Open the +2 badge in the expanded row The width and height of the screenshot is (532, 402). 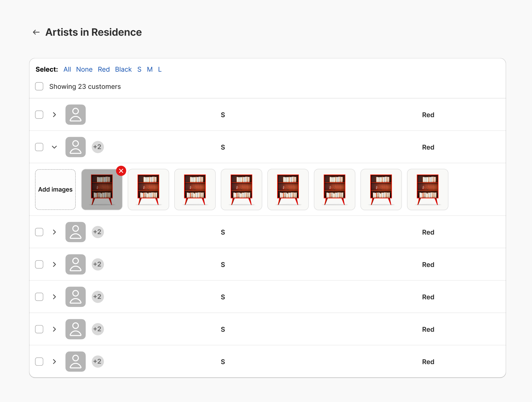click(x=98, y=147)
